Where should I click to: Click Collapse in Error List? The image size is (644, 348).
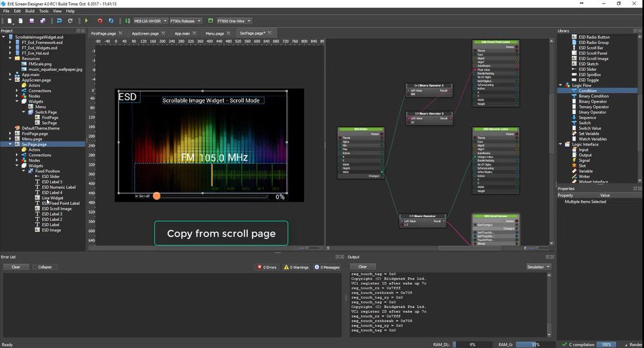[45, 267]
